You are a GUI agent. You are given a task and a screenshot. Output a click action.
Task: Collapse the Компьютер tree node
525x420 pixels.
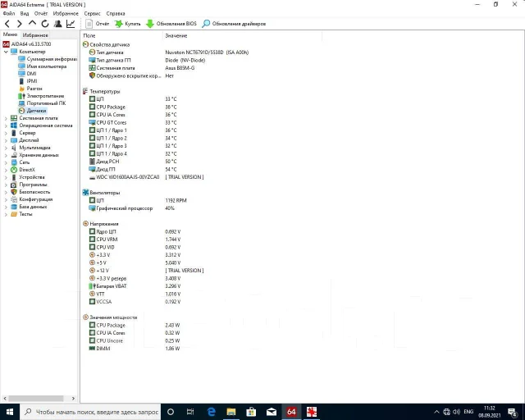coord(6,52)
